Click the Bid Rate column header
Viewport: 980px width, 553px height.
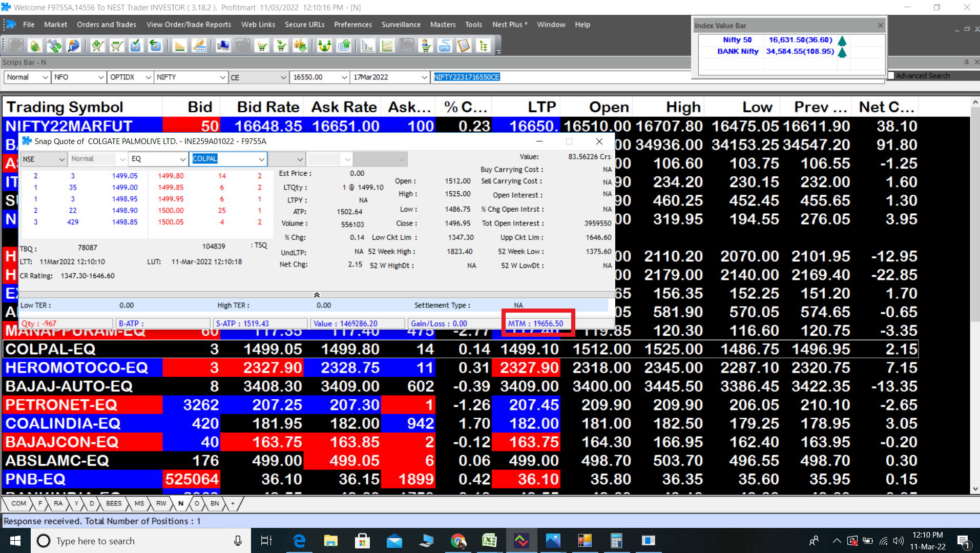(262, 107)
